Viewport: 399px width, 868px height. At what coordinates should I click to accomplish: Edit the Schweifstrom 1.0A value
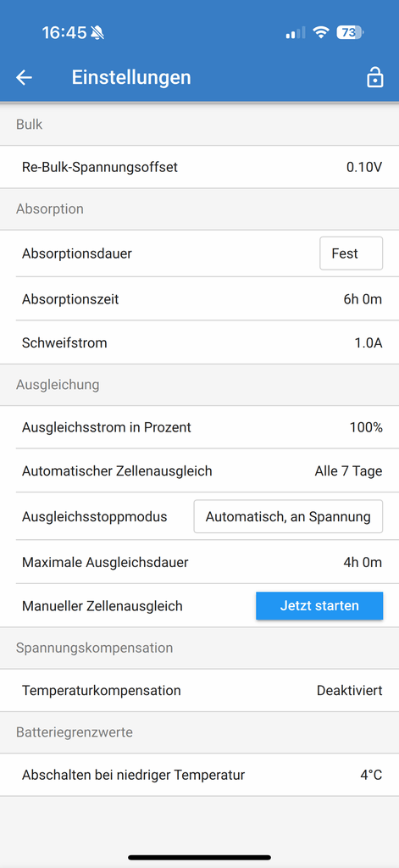(199, 342)
